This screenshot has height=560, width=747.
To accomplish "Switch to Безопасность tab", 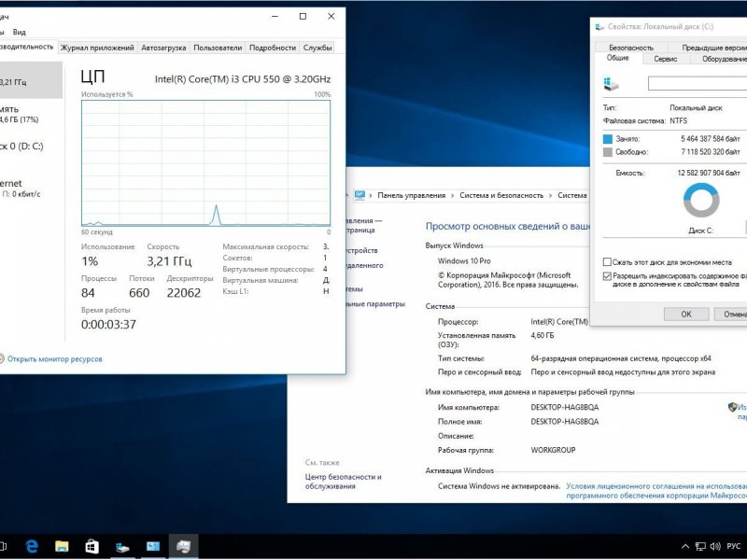I will coord(631,48).
